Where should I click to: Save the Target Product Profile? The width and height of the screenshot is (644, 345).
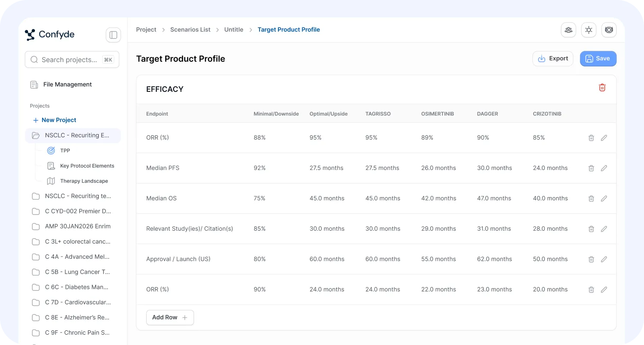pos(598,59)
